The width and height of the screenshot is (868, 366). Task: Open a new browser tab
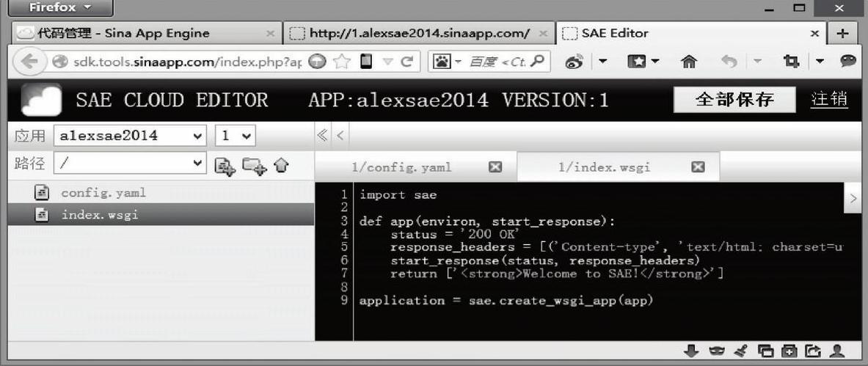[843, 33]
